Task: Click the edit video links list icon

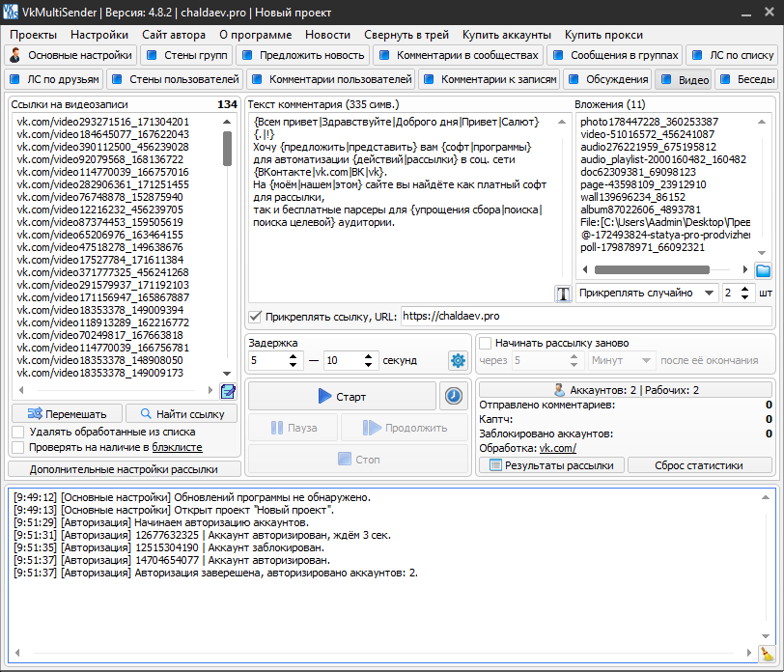Action: click(x=228, y=390)
